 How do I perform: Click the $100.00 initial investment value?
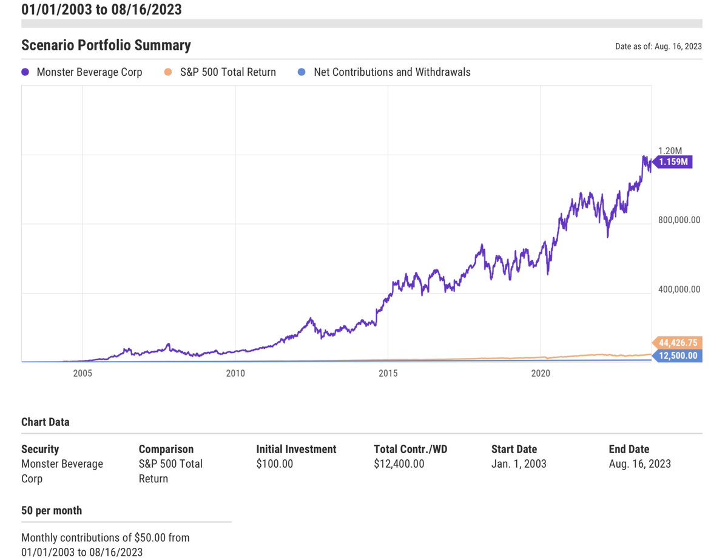275,464
